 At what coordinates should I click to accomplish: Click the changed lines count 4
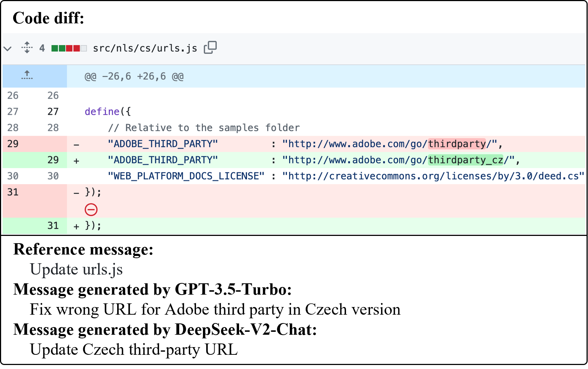pos(42,48)
